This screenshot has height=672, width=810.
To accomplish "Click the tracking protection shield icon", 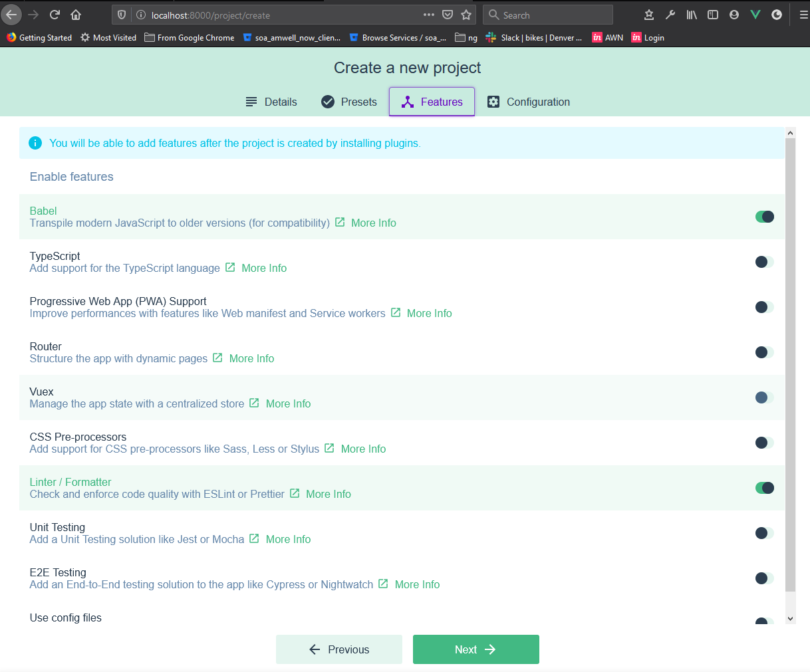I will pos(122,15).
